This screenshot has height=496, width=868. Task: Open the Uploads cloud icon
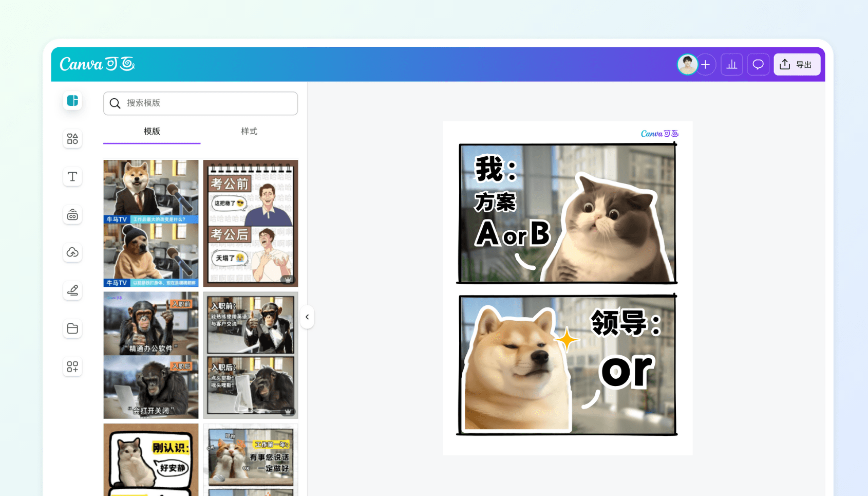[x=72, y=252]
